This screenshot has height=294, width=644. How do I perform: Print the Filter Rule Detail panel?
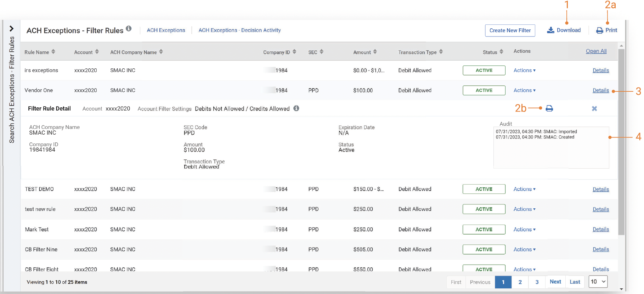549,108
